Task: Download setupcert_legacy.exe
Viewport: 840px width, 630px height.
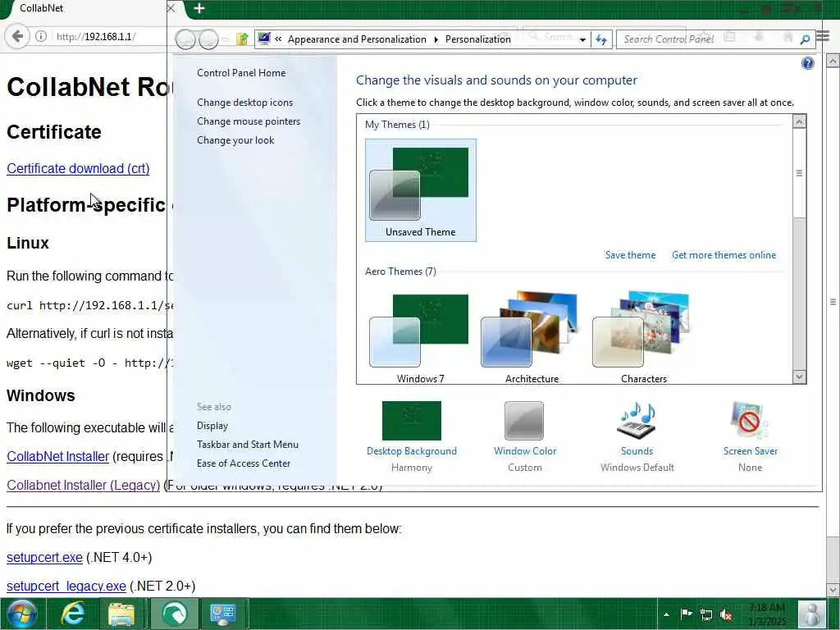Action: point(66,586)
